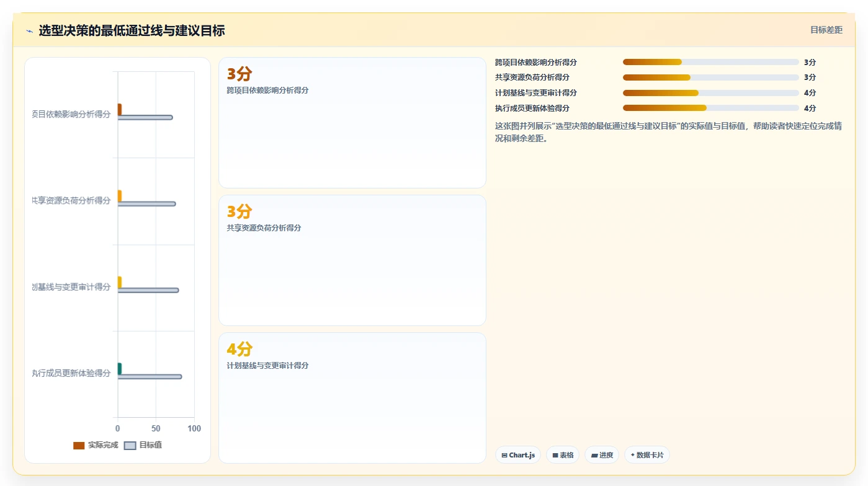Click the chart axis label 50
Viewport: 868px width, 486px height.
(x=156, y=428)
